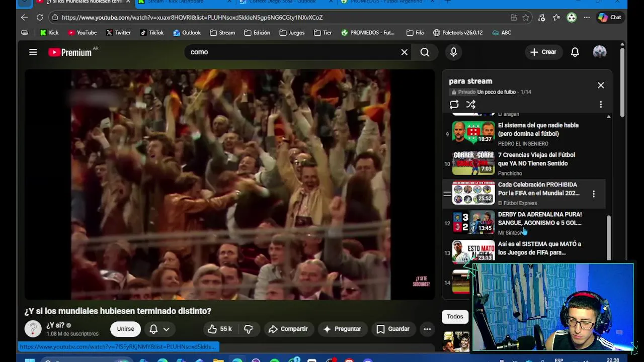Open Twitter bookmark
Image resolution: width=644 pixels, height=362 pixels.
click(118, 33)
